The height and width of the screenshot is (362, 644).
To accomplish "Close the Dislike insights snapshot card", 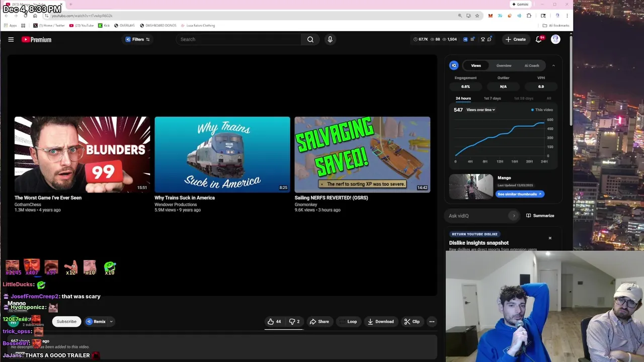I will [x=550, y=238].
